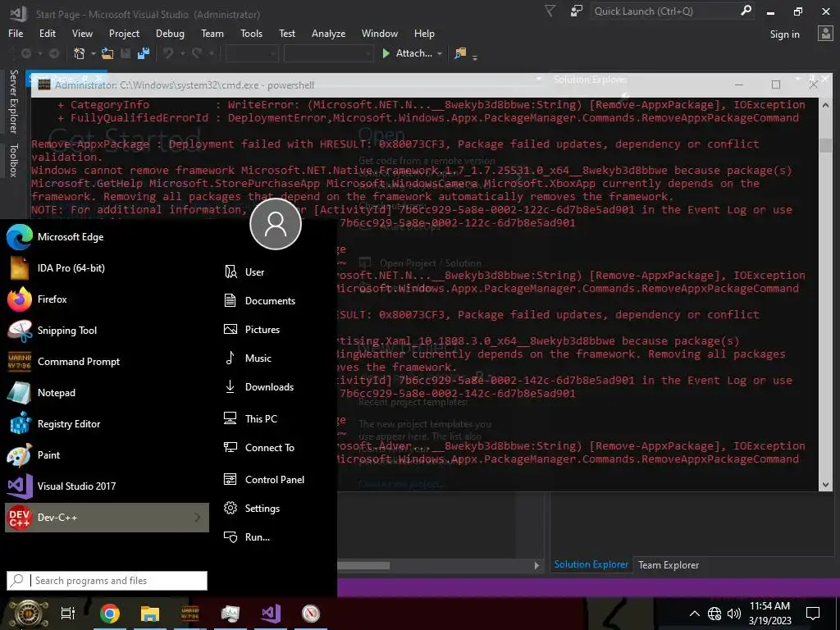
Task: Open Google Chrome from the taskbar
Action: pos(109,614)
